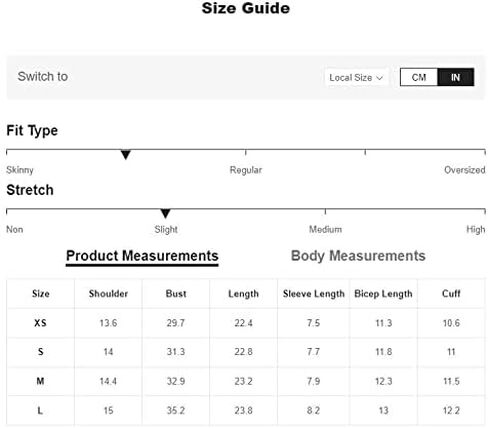Select the IN unit toggle
The image size is (488, 428).
(x=455, y=77)
